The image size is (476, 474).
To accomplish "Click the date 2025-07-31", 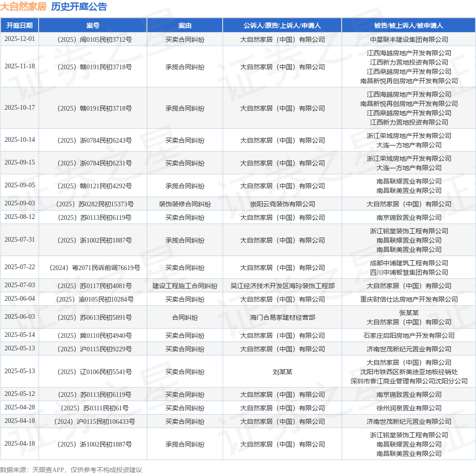I will pyautogui.click(x=20, y=239).
